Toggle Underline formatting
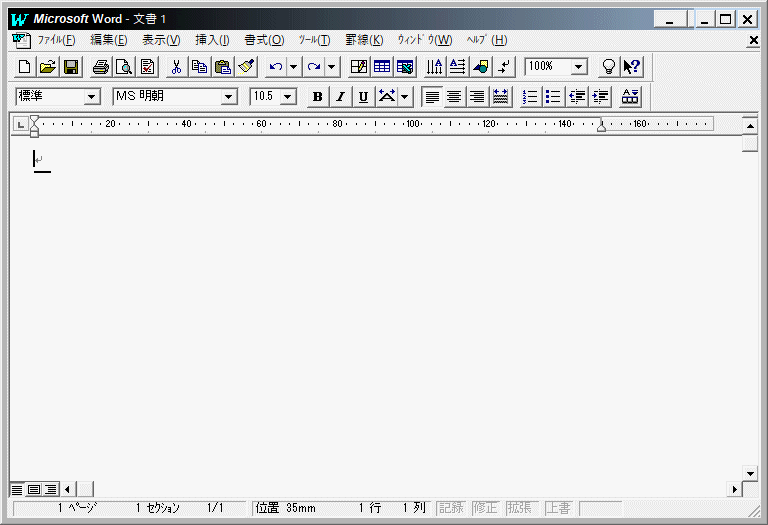 pyautogui.click(x=363, y=96)
